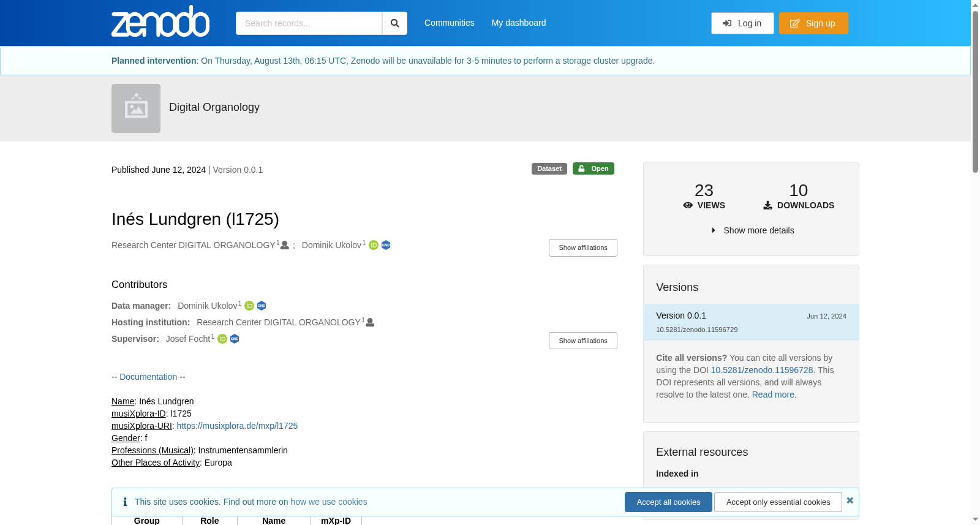The image size is (980, 525).
Task: Show affiliations for the contributors
Action: click(583, 341)
